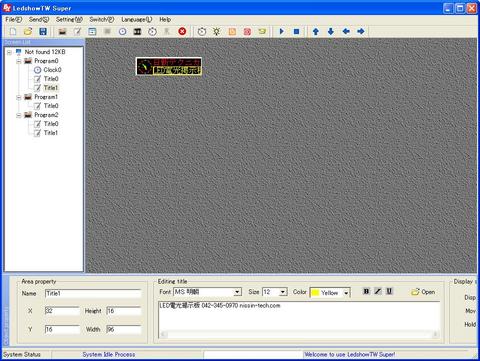Select Program2 in the tree
This screenshot has height=361, width=480.
coord(46,115)
